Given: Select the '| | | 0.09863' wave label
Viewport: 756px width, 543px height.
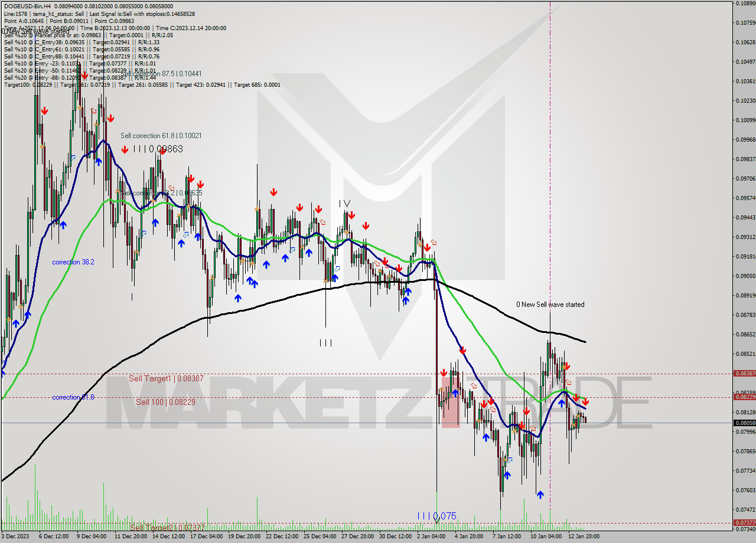Looking at the screenshot, I should point(158,149).
